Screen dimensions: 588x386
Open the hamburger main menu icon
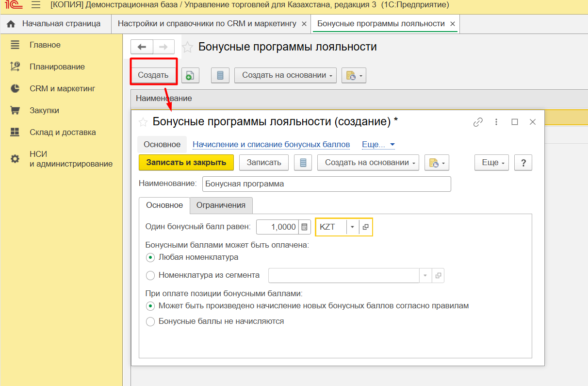coord(35,5)
